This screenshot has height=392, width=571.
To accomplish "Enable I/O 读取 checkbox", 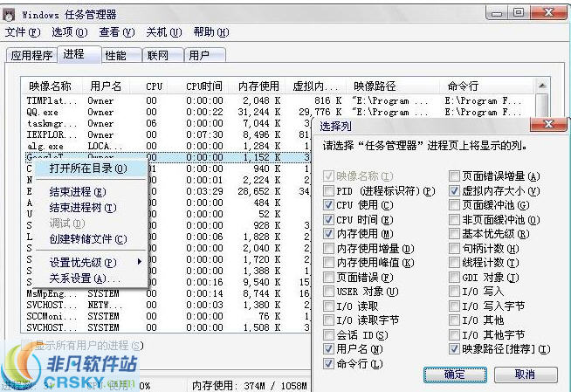I will click(x=328, y=306).
